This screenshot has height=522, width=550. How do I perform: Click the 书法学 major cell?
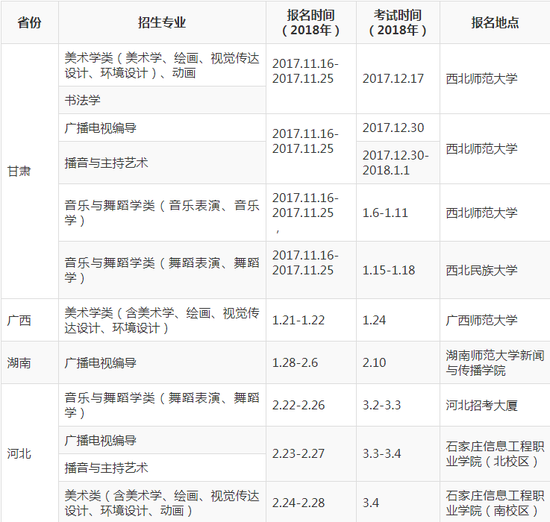pyautogui.click(x=162, y=100)
